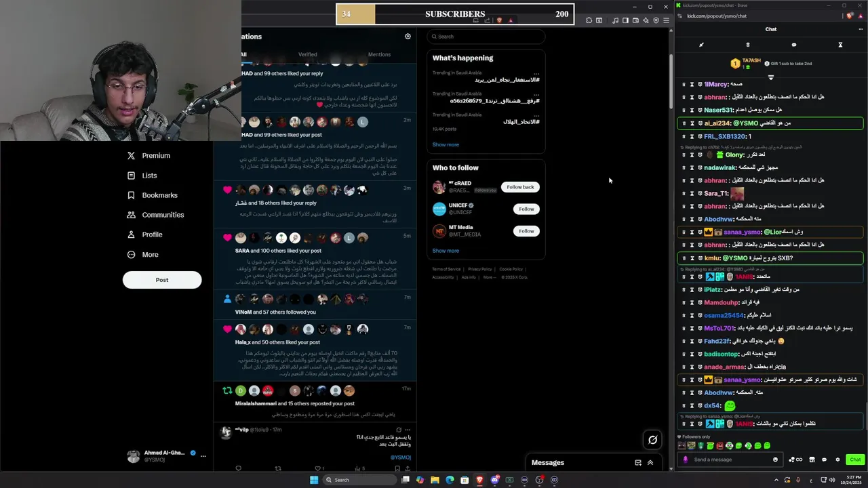Open username Glony in Kick chat
The image size is (868, 488).
(x=734, y=155)
